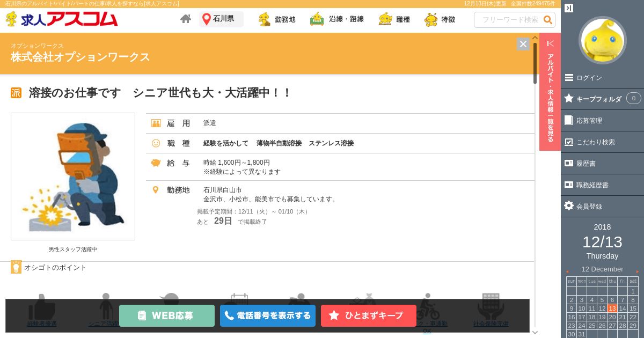Close the job detail panel with X
The width and height of the screenshot is (644, 338).
pos(523,44)
